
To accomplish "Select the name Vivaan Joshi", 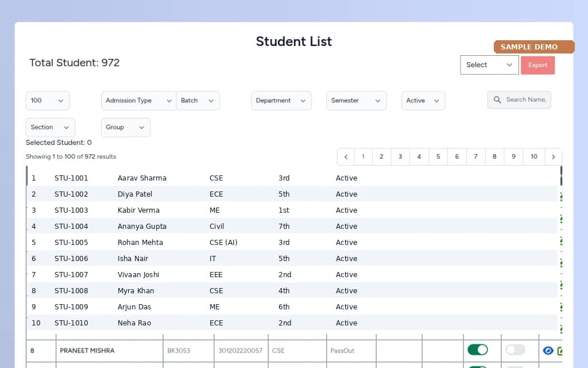I will coord(138,275).
